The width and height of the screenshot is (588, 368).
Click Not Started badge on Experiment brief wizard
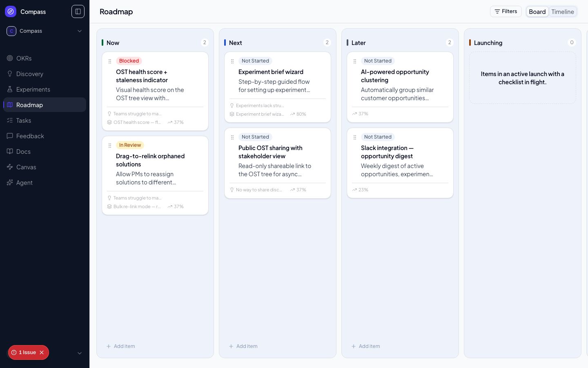(x=255, y=61)
